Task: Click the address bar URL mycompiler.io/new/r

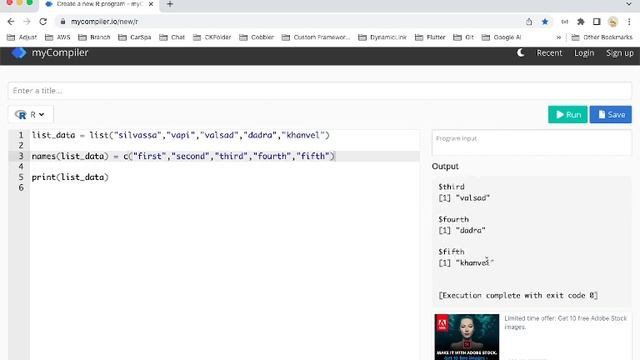Action: [x=104, y=22]
